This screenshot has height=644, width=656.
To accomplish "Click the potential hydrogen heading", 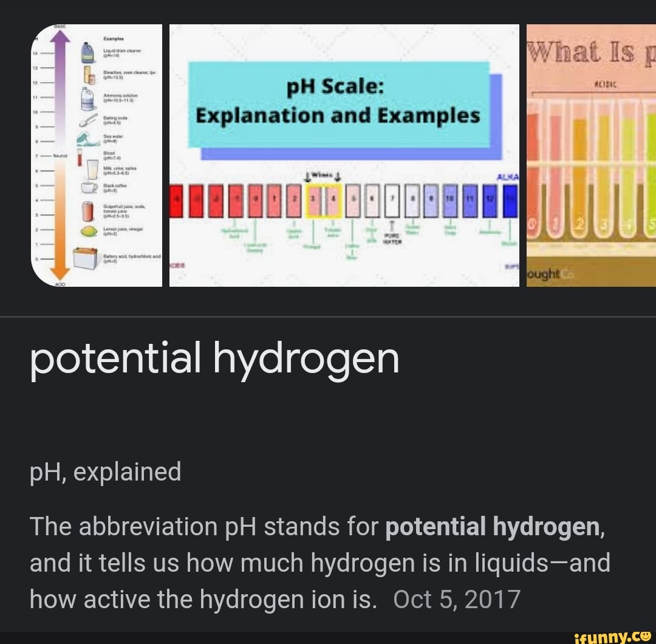I will 216,360.
